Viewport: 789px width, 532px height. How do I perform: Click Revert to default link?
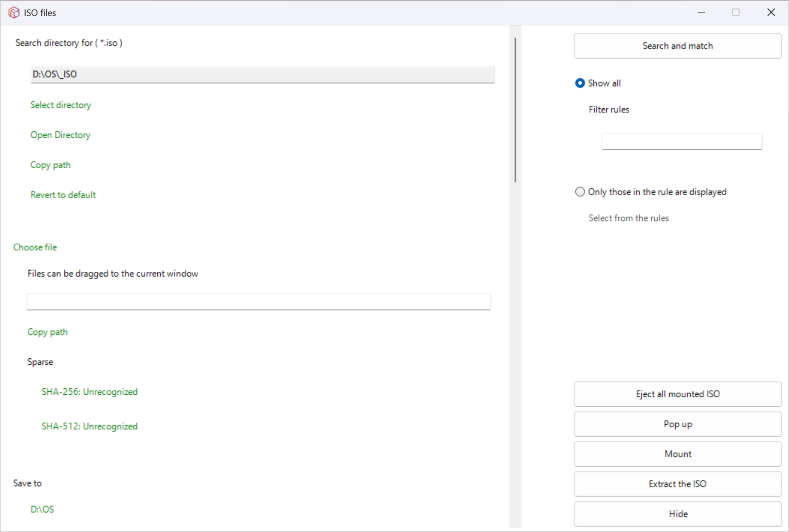tap(63, 195)
